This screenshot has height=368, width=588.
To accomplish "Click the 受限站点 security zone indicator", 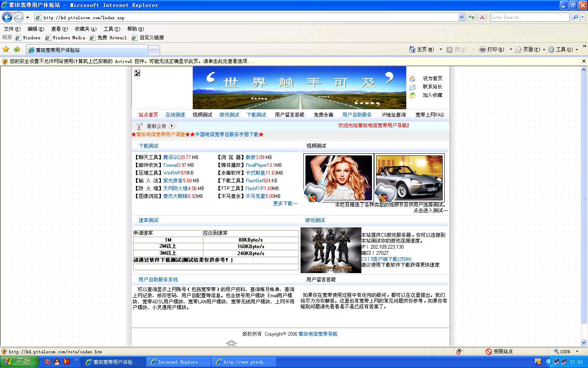I will (499, 352).
